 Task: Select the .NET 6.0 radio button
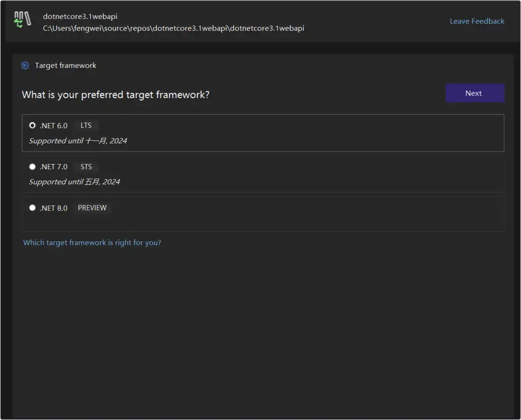tap(33, 125)
